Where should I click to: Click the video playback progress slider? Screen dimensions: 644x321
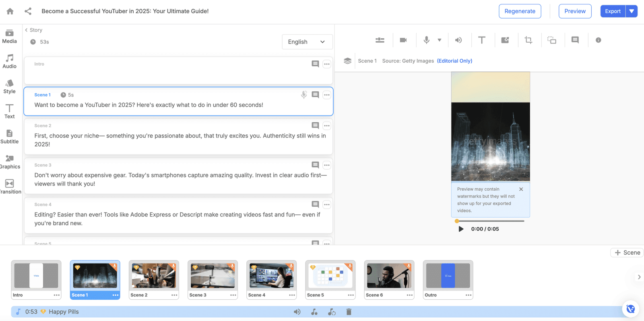[x=490, y=221]
